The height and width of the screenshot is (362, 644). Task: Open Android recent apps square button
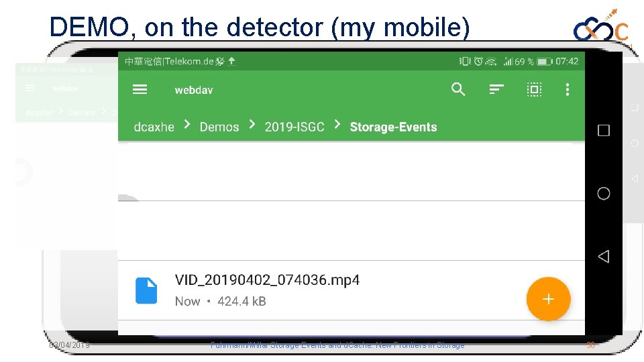[603, 131]
